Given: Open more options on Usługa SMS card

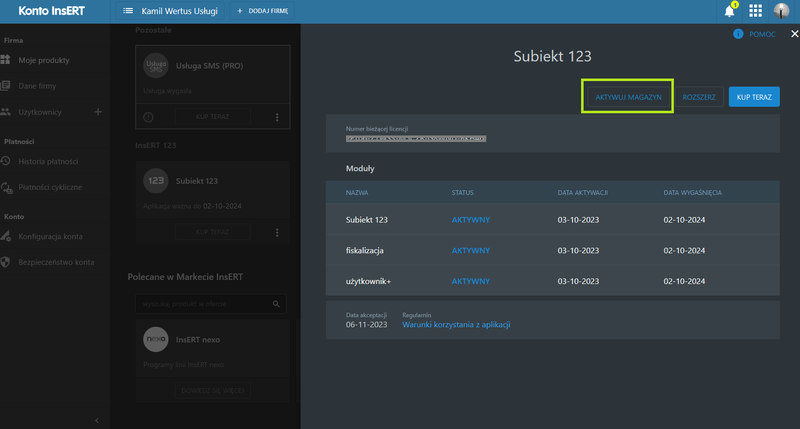Looking at the screenshot, I should (277, 117).
